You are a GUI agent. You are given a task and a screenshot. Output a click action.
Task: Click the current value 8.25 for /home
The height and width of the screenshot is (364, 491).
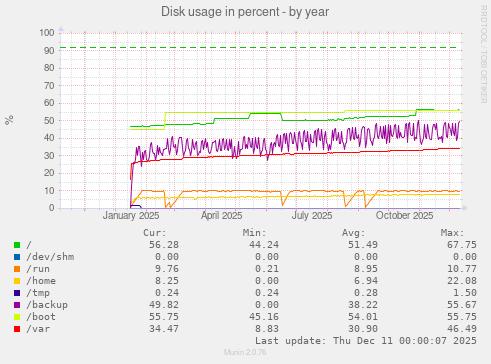[167, 281]
